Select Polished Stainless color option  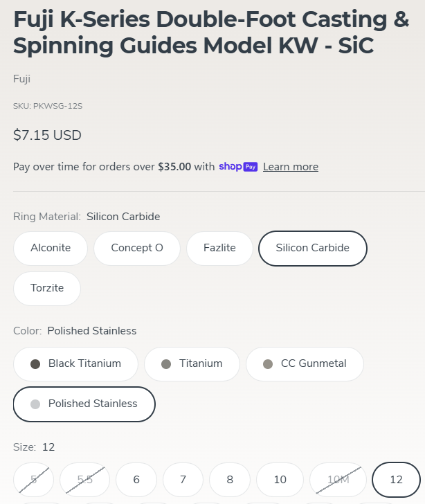84,404
